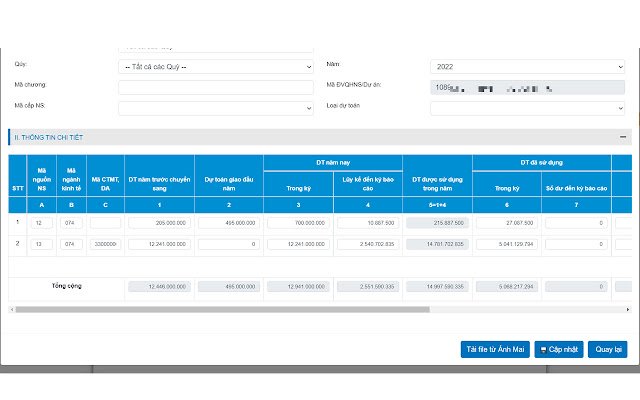Click Tổng cộng DT năm trước chuyển sang total 12.446.000.000

159,287
